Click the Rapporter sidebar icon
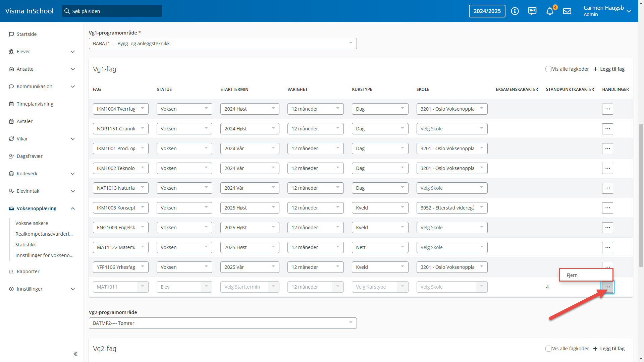Viewport: 644px width, 362px height. pos(11,271)
